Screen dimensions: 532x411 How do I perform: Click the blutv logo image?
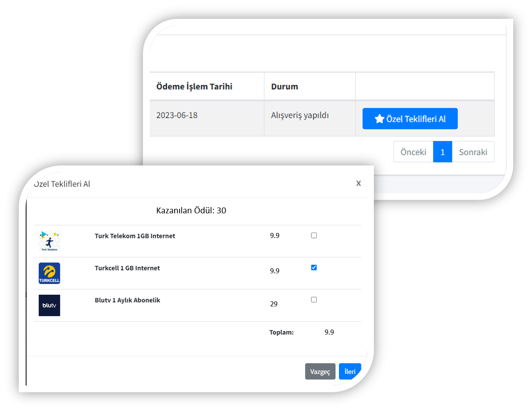coord(49,305)
